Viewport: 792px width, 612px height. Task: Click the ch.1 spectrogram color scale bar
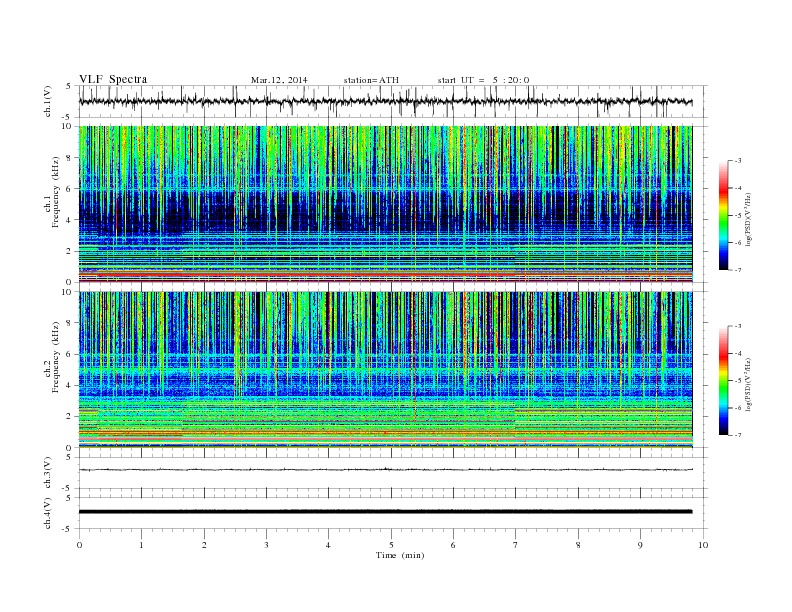point(723,215)
